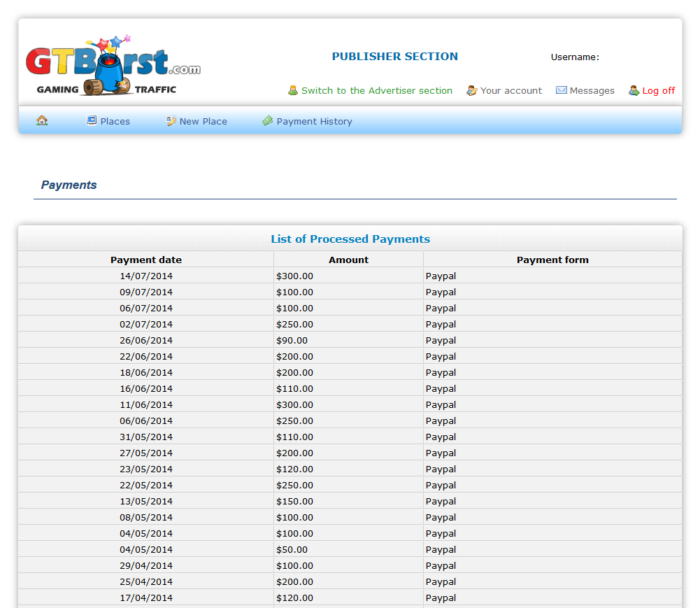The height and width of the screenshot is (608, 700).
Task: Select the date 02/07/2014
Action: pos(146,325)
